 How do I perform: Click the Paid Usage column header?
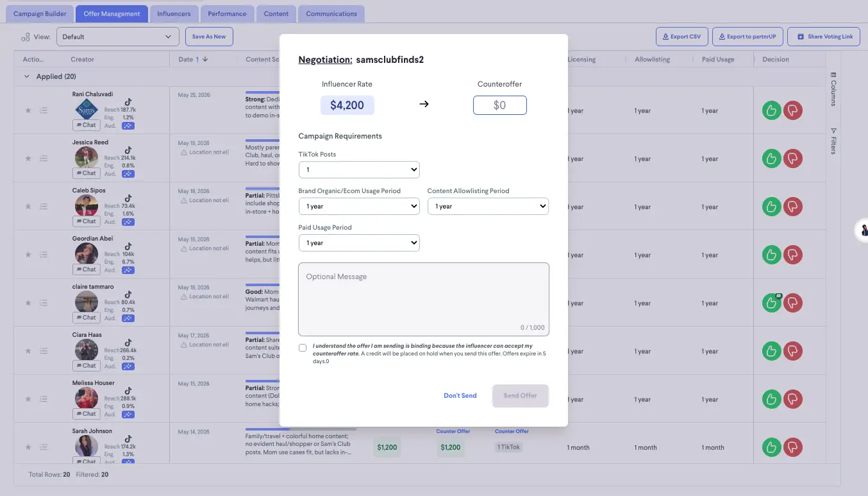coord(718,59)
